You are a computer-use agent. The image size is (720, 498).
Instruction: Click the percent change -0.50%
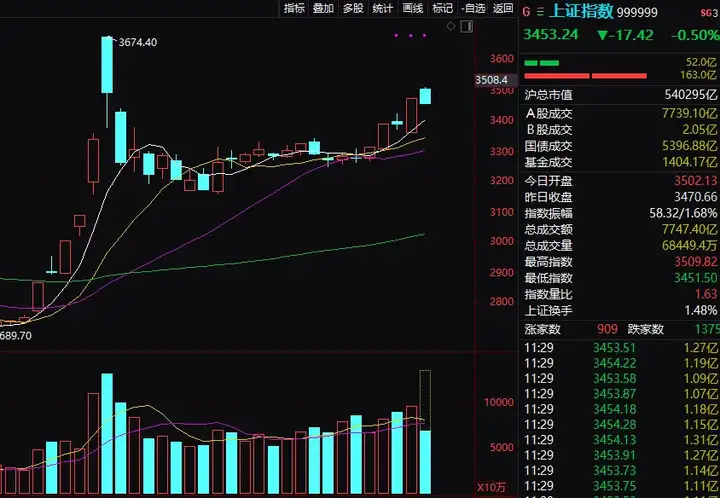tap(695, 35)
